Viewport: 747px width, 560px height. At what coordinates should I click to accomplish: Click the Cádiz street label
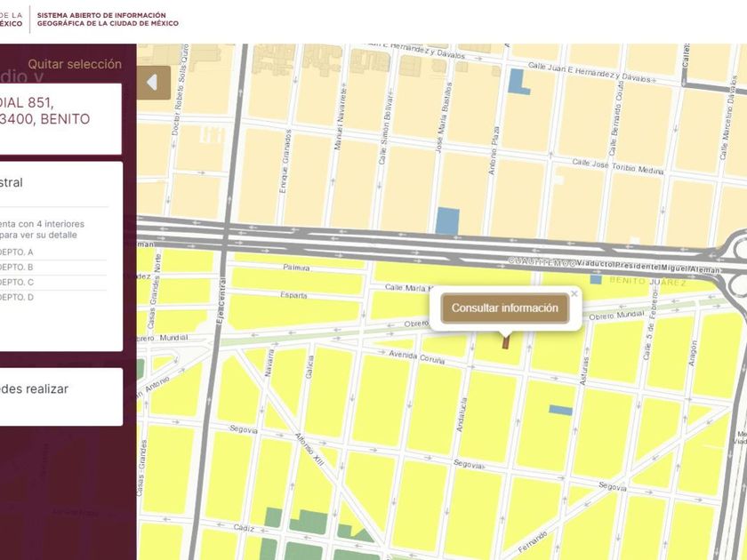pyautogui.click(x=244, y=528)
